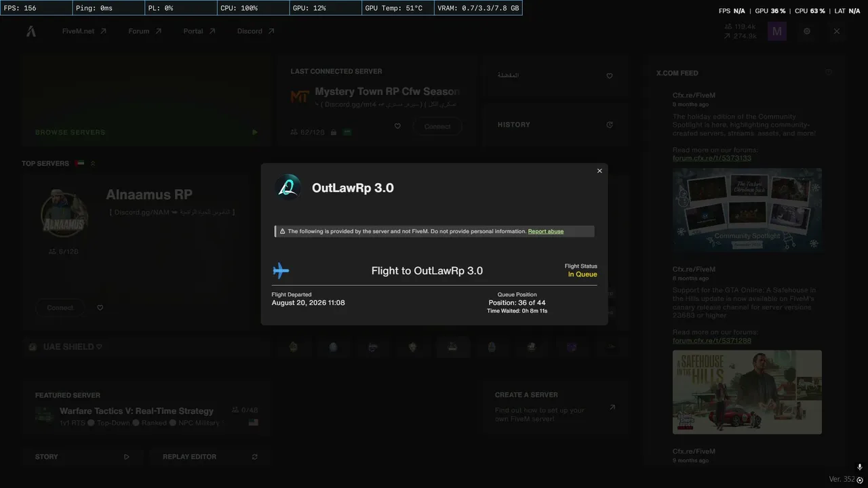Connect to the Alnaamus RP server
The width and height of the screenshot is (868, 488).
60,308
